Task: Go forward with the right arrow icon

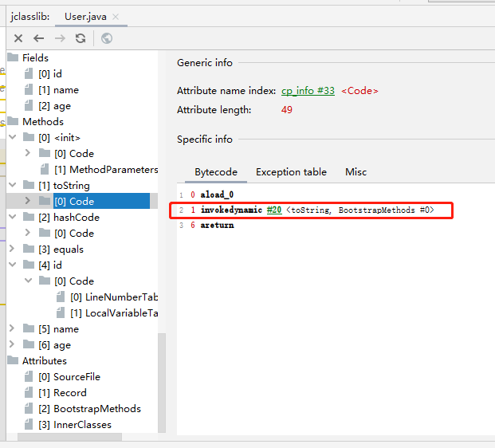Action: pyautogui.click(x=60, y=38)
